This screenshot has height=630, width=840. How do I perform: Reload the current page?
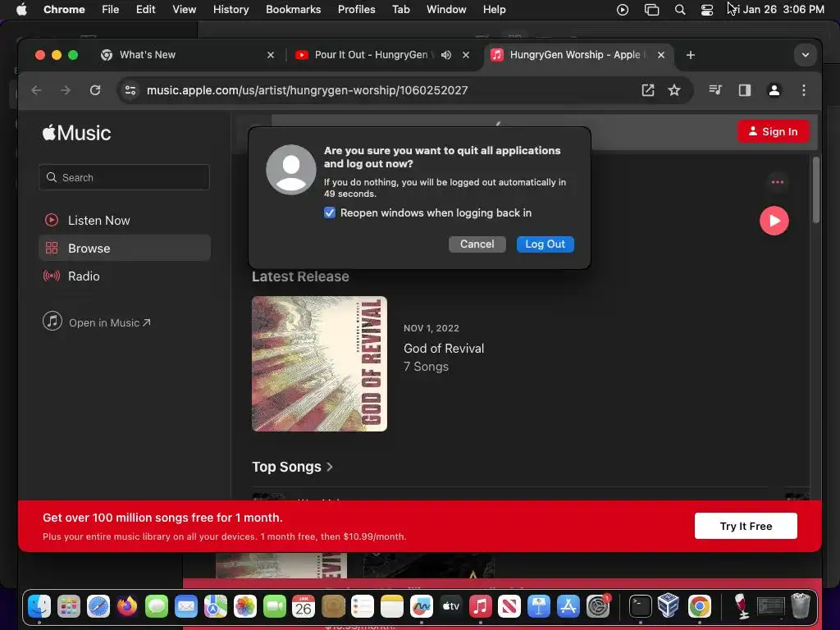tap(95, 90)
